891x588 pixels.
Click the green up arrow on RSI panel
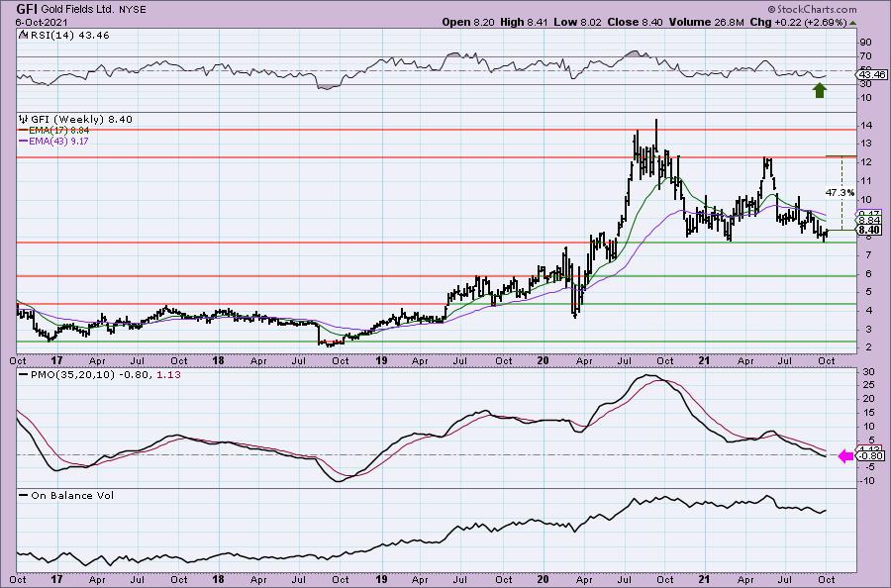pyautogui.click(x=820, y=91)
